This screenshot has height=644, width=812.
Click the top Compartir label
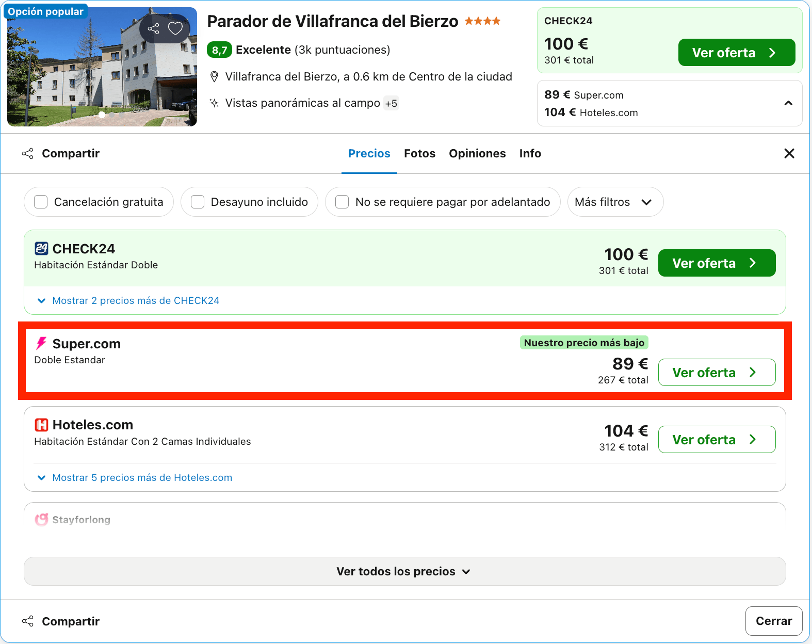pyautogui.click(x=71, y=153)
